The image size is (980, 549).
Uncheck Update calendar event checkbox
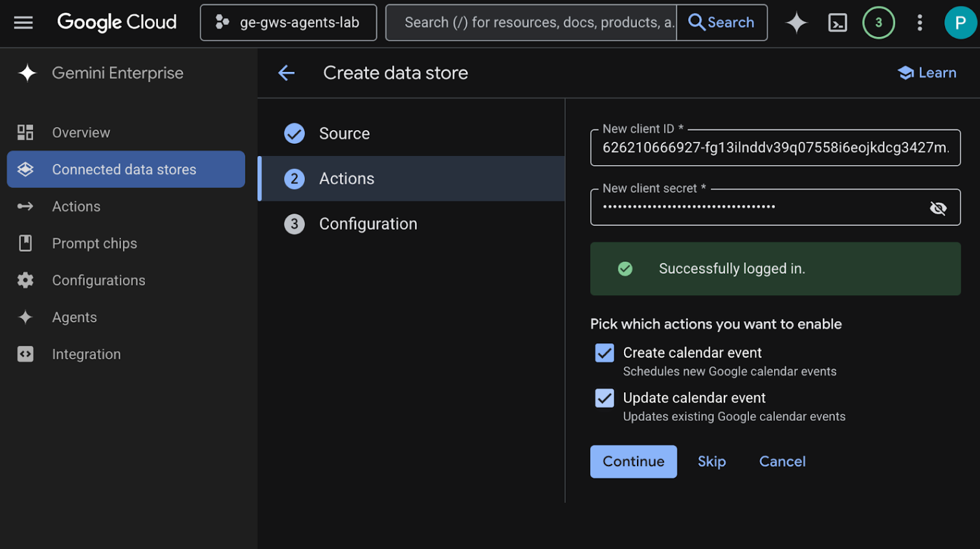pyautogui.click(x=605, y=398)
